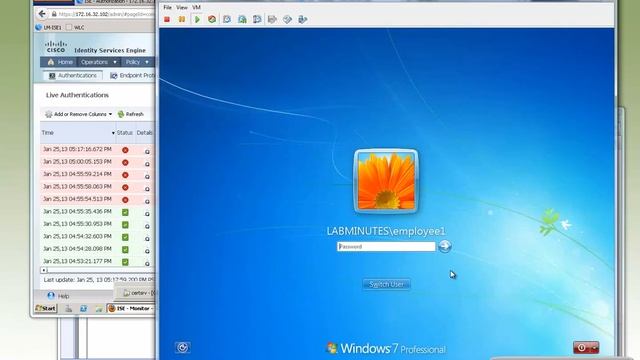Viewport: 640px width, 360px height.
Task: Click passed status icon for 04:54:32.603 PM row
Action: click(x=125, y=237)
